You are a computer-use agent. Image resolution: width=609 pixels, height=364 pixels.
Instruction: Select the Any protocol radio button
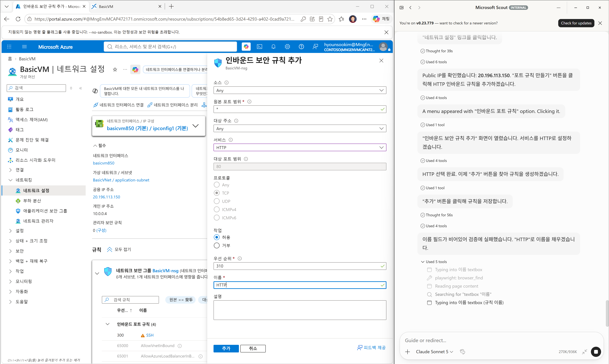coord(217,185)
